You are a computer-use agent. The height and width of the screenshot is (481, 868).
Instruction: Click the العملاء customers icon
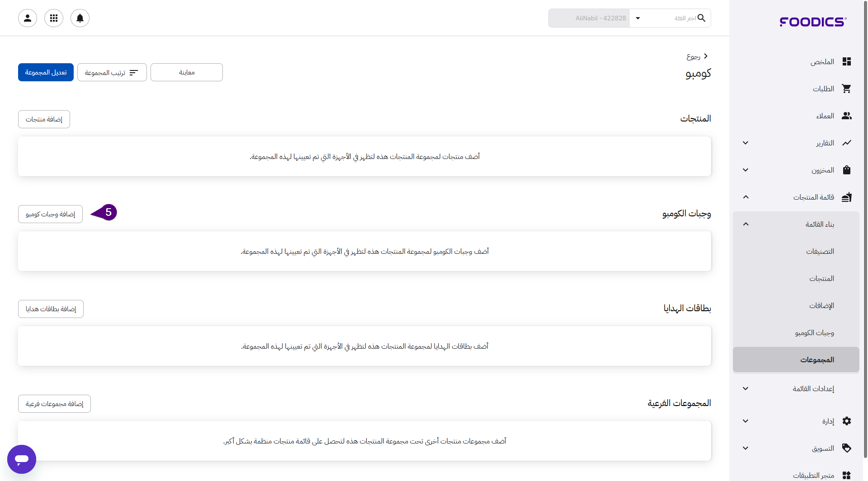pyautogui.click(x=846, y=116)
